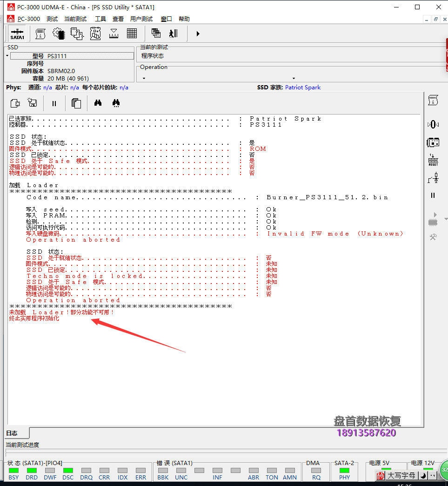Click the grayed chip run icon in the sidebar
Viewport: 448px width, 486px height.
click(433, 219)
